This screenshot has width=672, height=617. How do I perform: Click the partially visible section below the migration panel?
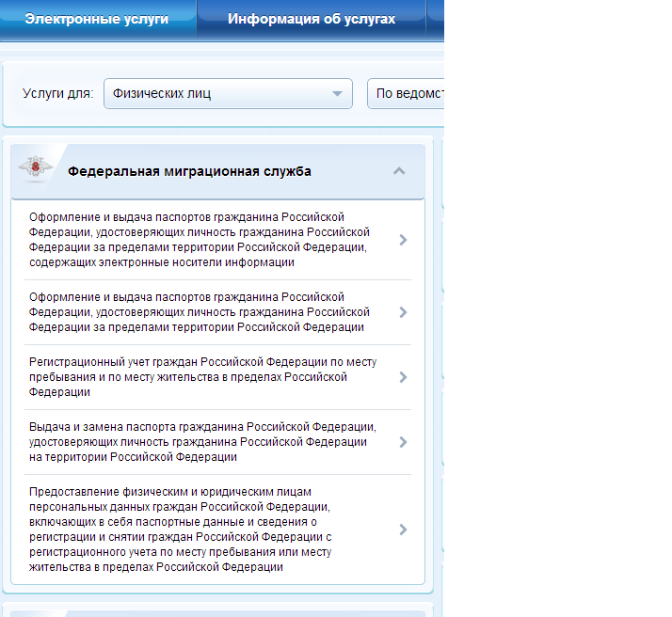click(216, 609)
